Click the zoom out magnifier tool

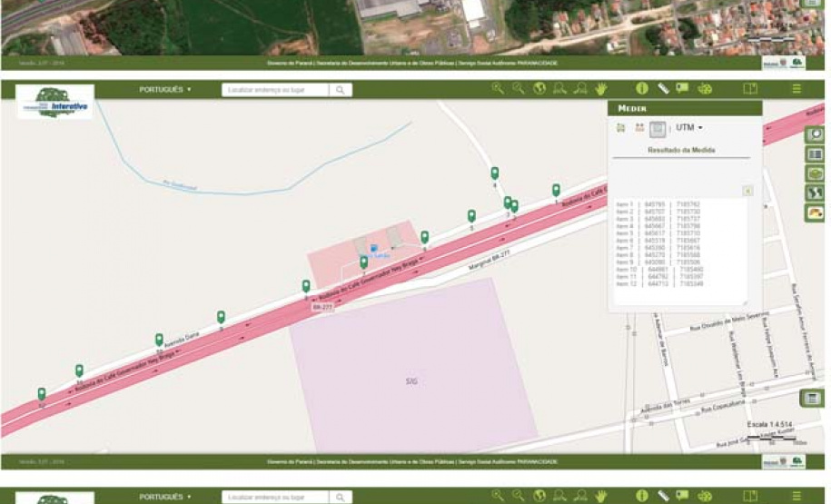(519, 89)
